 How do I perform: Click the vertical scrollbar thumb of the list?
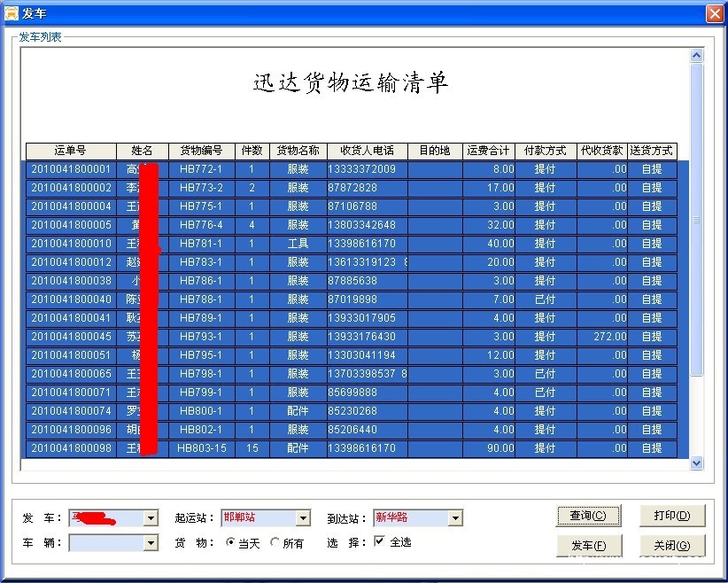pos(696,219)
